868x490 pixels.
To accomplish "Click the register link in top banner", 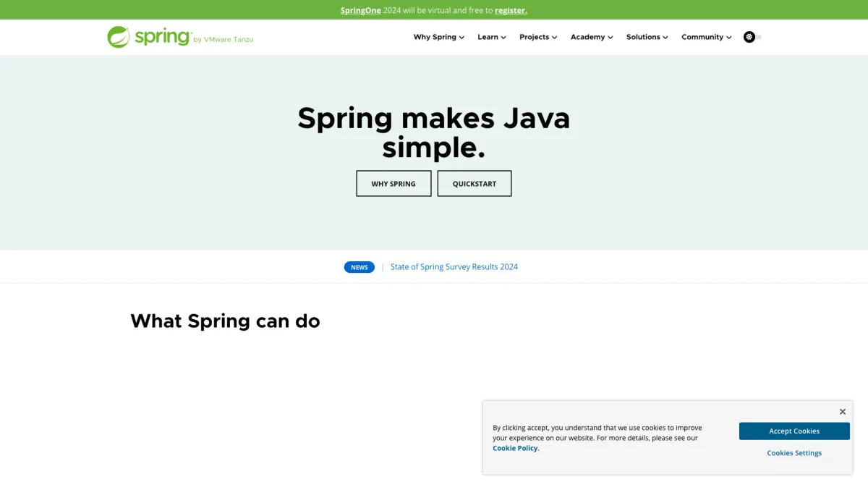I will (x=511, y=10).
